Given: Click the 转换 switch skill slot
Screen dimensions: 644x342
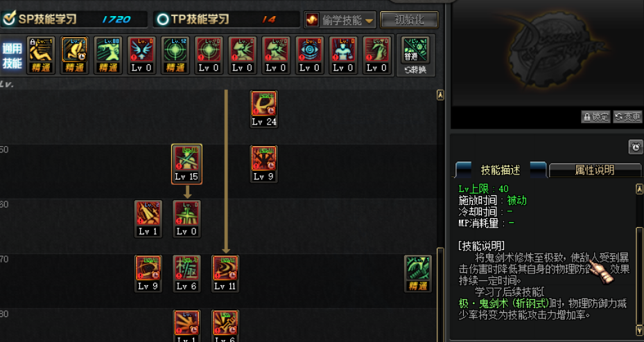Looking at the screenshot, I should (415, 56).
